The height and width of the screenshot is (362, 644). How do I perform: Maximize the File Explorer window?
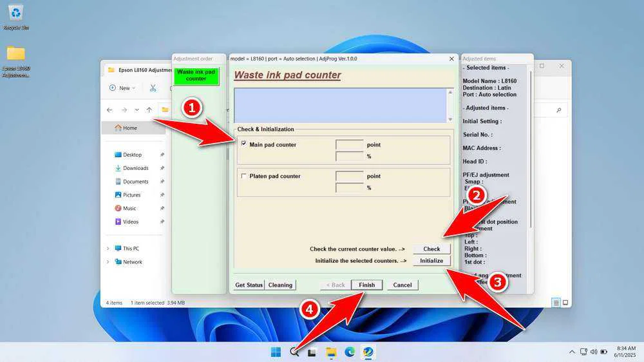(x=542, y=66)
